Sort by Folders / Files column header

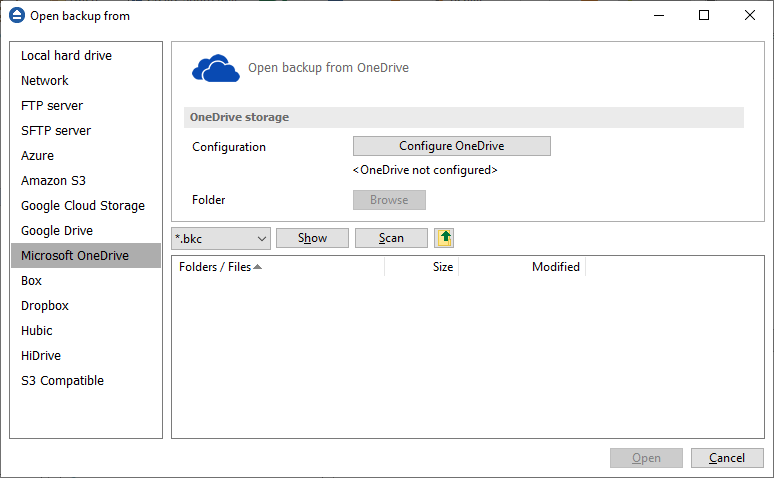278,267
